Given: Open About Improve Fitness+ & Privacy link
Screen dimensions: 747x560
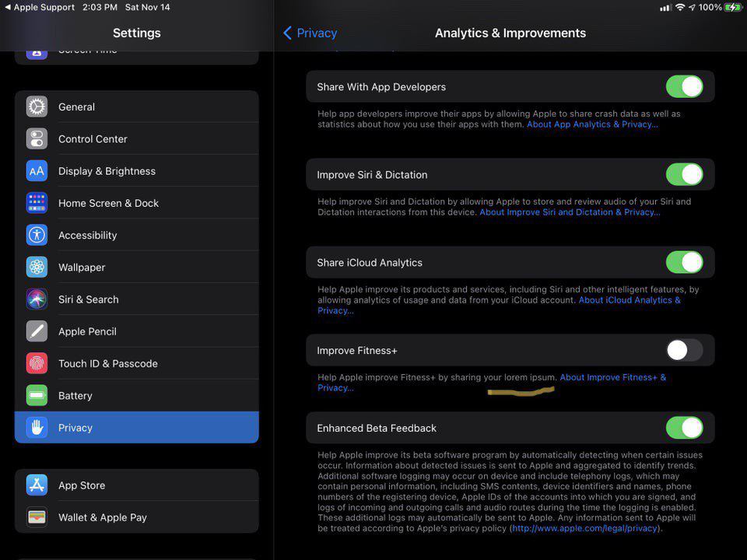Looking at the screenshot, I should [x=612, y=377].
